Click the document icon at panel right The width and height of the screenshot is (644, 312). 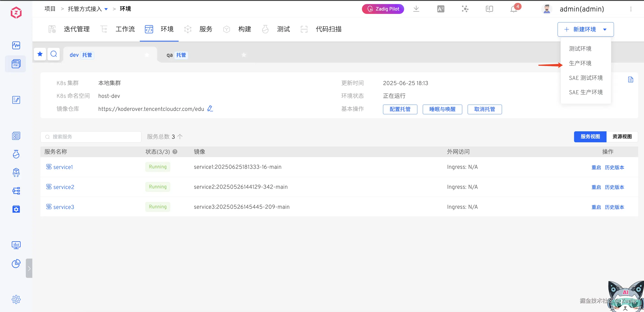pyautogui.click(x=631, y=79)
